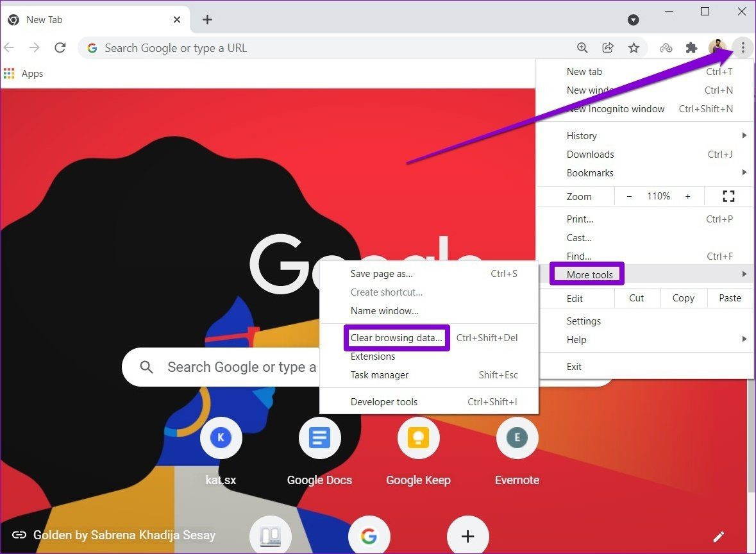Click the add shortcut plus tile
This screenshot has width=756, height=554.
coord(467,535)
